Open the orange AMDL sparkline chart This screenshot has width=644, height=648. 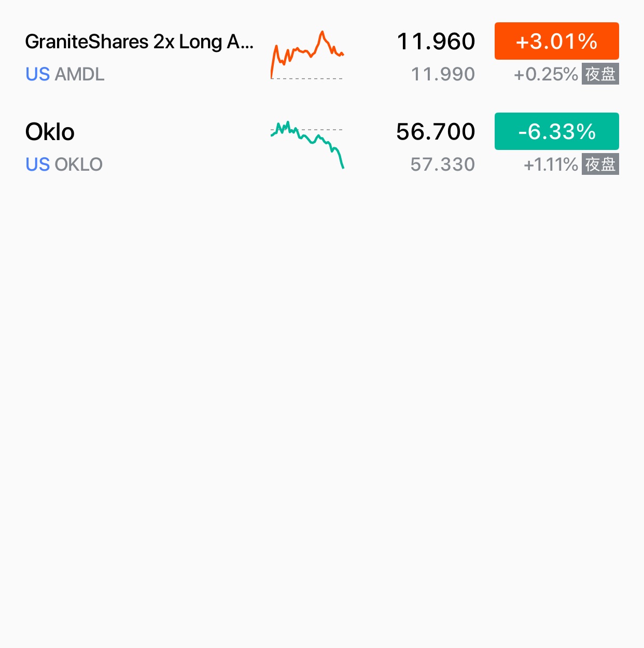pyautogui.click(x=307, y=51)
